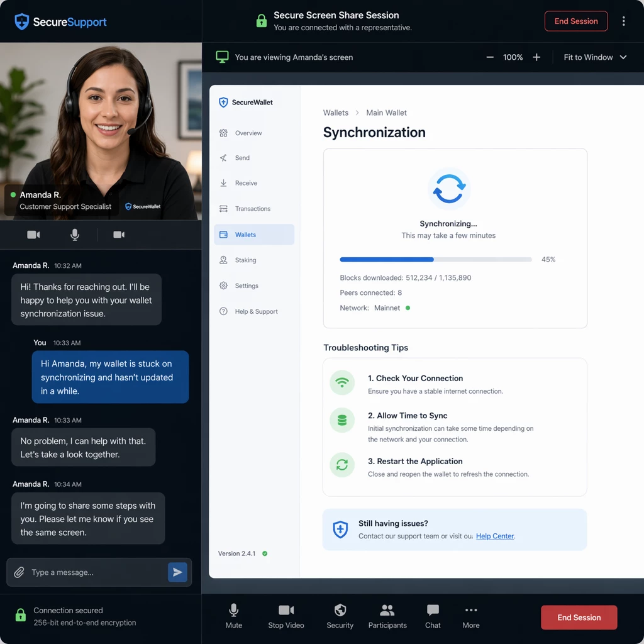Open the Chat bubble in bottom toolbar
This screenshot has height=644, width=644.
tap(433, 616)
